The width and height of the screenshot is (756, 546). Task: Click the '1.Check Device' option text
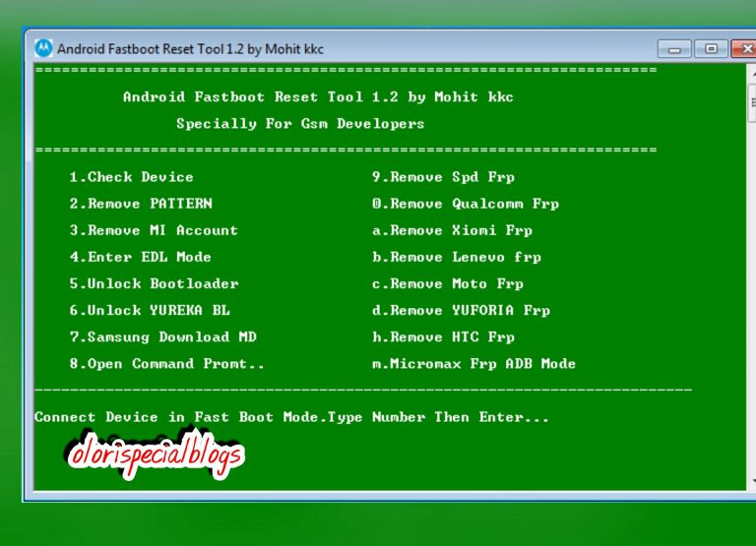pos(132,177)
